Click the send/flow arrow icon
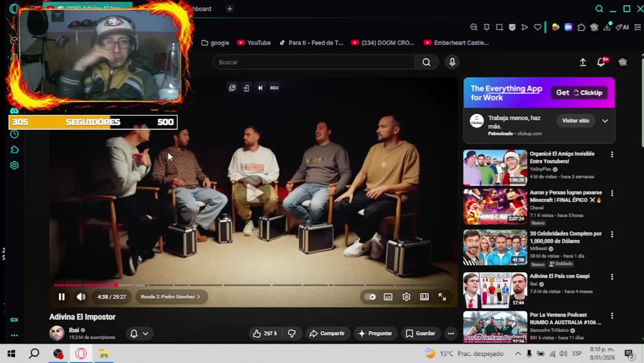 coord(525,27)
